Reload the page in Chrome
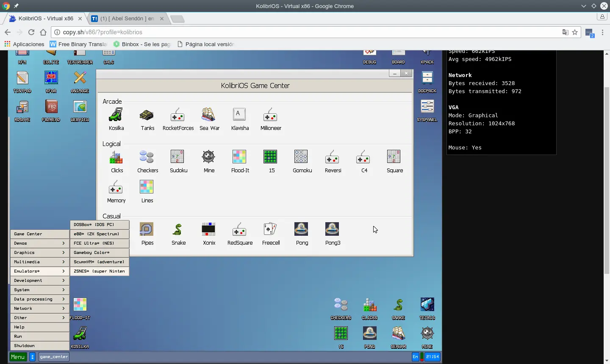The height and width of the screenshot is (364, 610). (x=31, y=32)
